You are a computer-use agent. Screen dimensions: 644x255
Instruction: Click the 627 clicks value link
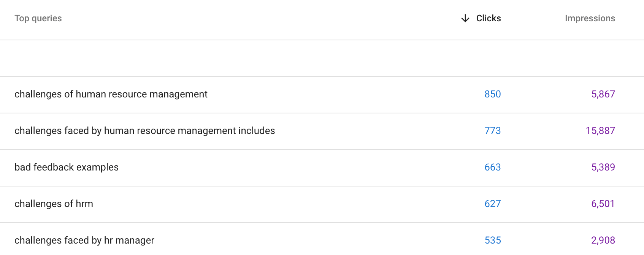pos(492,204)
